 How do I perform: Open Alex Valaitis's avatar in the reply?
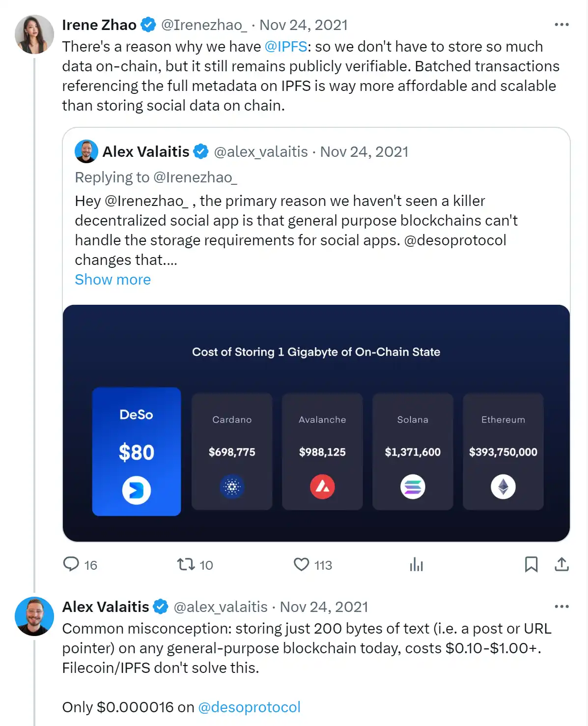34,616
